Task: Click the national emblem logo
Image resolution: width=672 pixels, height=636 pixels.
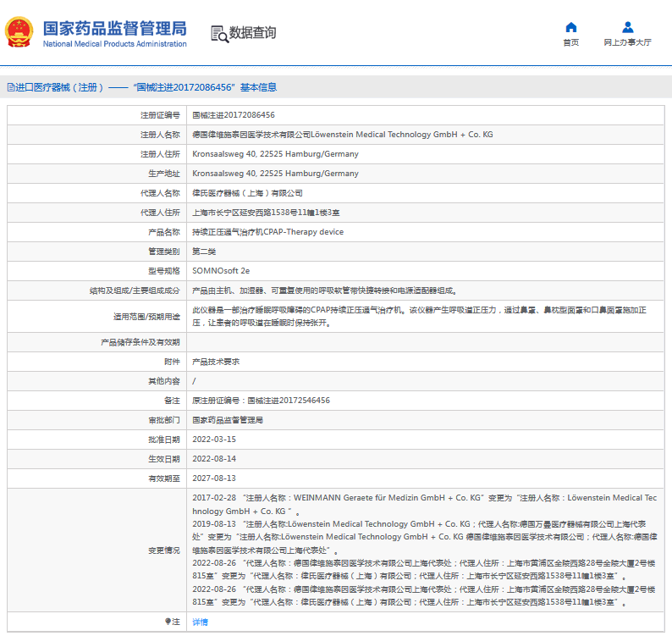Action: click(x=19, y=32)
